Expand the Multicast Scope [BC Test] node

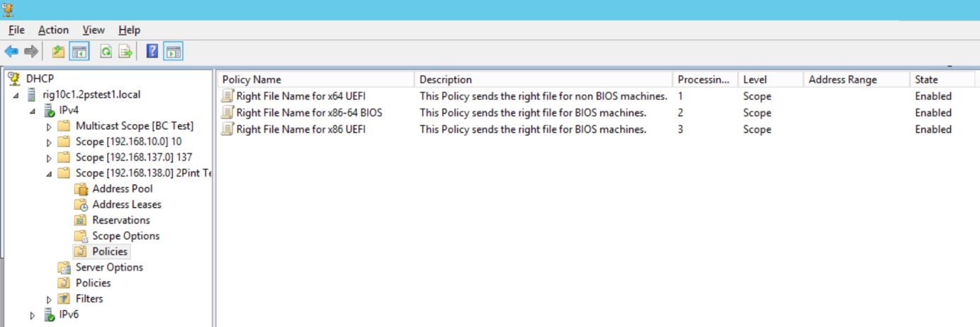click(x=49, y=126)
